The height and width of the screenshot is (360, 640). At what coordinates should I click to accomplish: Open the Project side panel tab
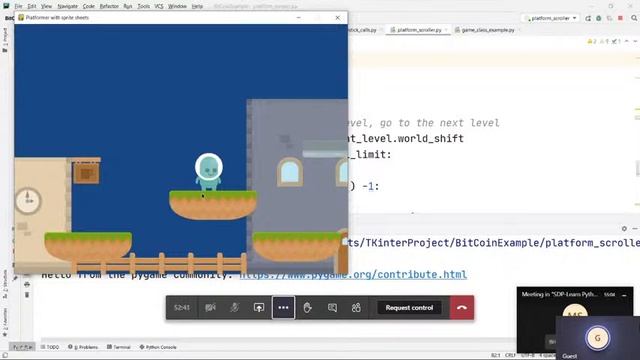pyautogui.click(x=5, y=40)
